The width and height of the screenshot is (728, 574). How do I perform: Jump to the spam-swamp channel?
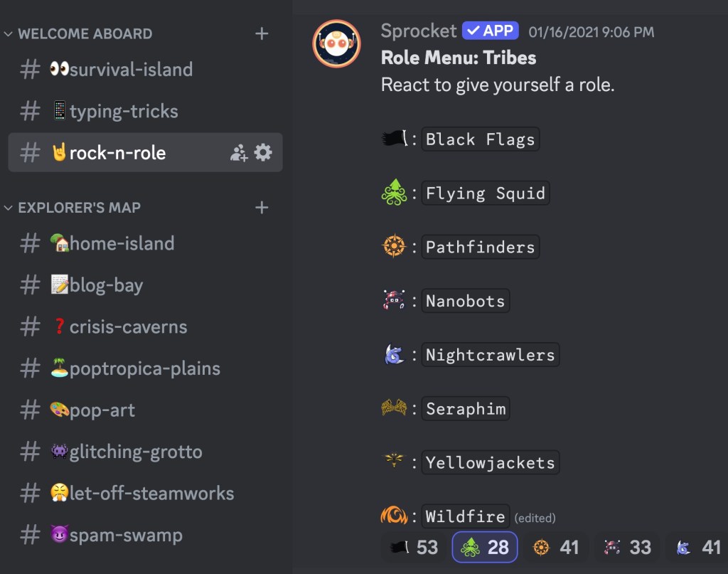click(117, 536)
